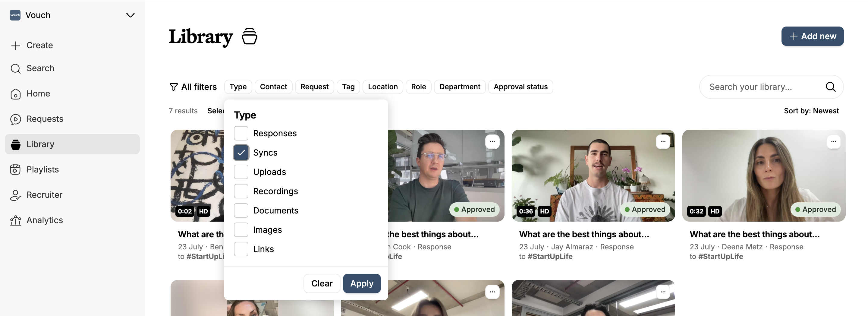The height and width of the screenshot is (316, 868).
Task: Click the Add new button
Action: pos(813,36)
